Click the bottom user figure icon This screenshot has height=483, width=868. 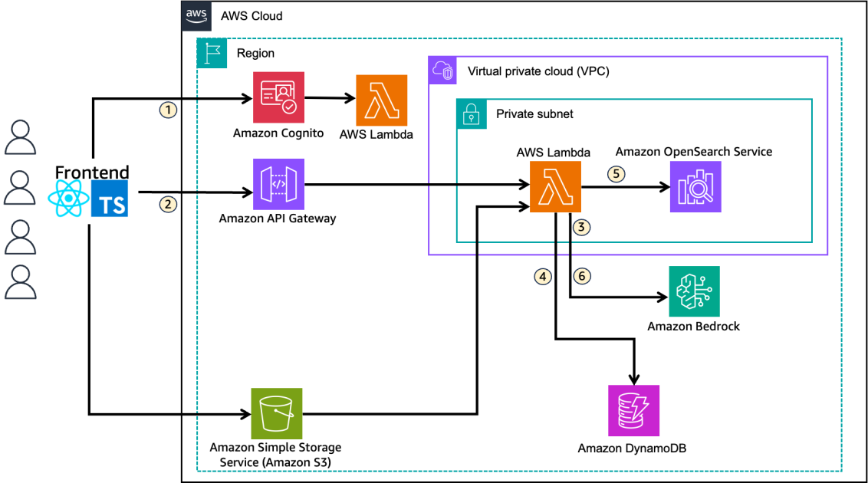pyautogui.click(x=21, y=282)
